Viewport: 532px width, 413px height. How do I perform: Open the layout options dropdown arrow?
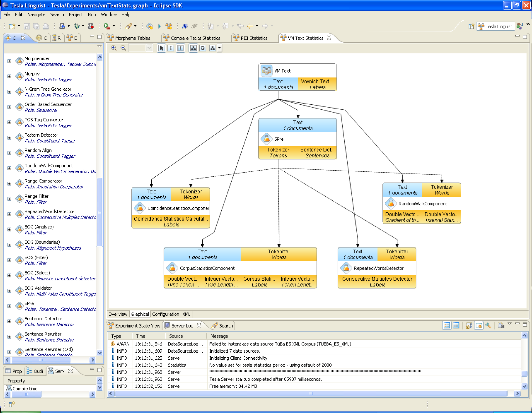pos(219,48)
